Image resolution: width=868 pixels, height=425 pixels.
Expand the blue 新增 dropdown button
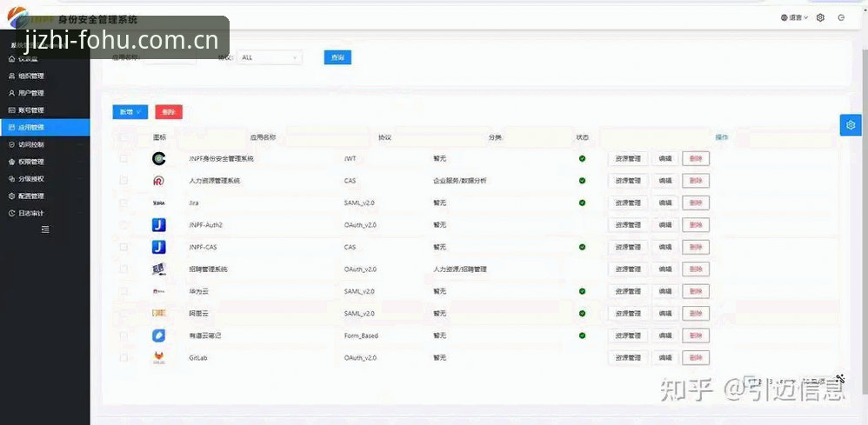click(x=130, y=112)
